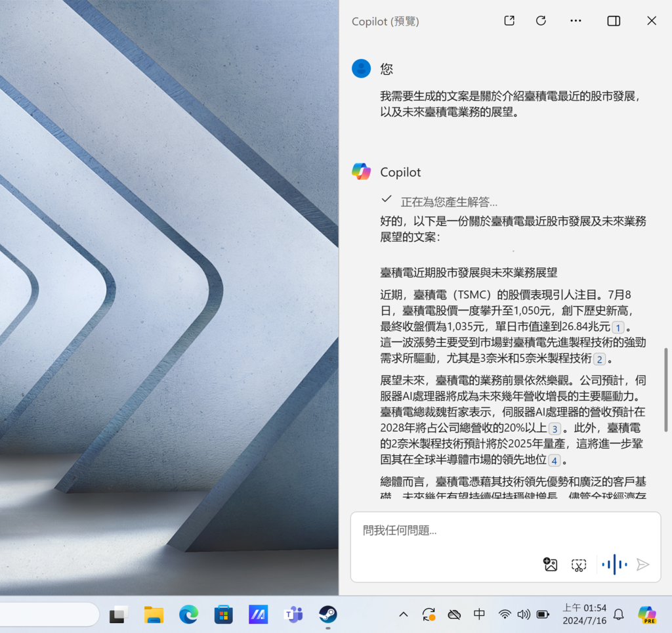Click the user message about 臺積電最近的股市發展

(510, 104)
